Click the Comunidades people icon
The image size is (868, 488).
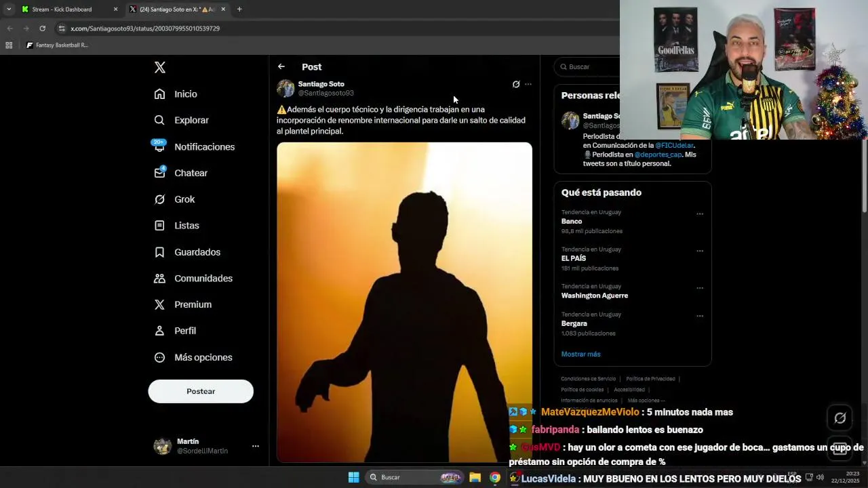[x=159, y=279]
